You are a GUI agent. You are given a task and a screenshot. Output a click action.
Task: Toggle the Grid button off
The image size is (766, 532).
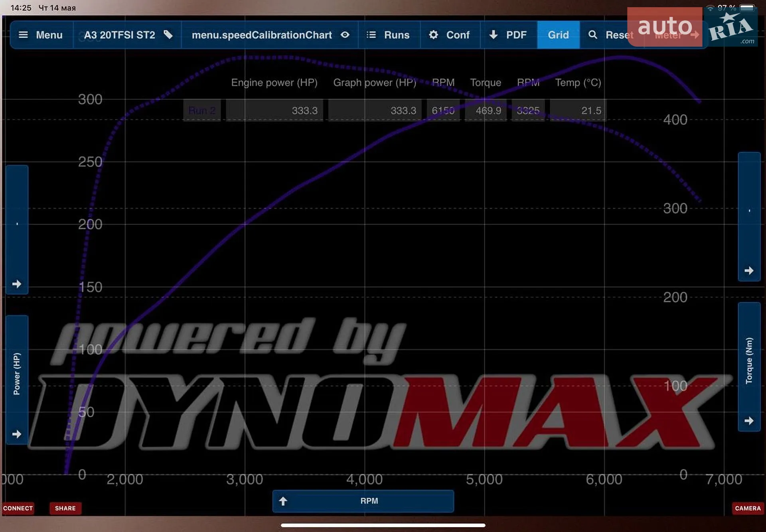point(558,35)
